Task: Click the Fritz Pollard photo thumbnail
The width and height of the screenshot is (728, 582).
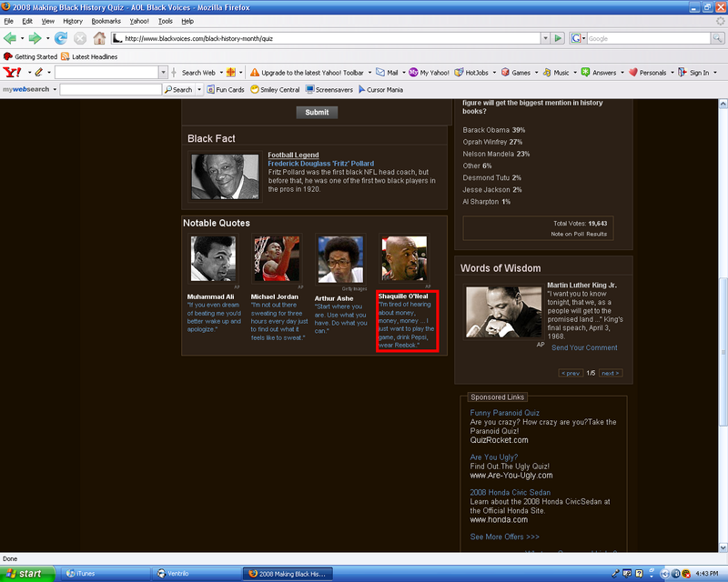Action: click(x=225, y=176)
